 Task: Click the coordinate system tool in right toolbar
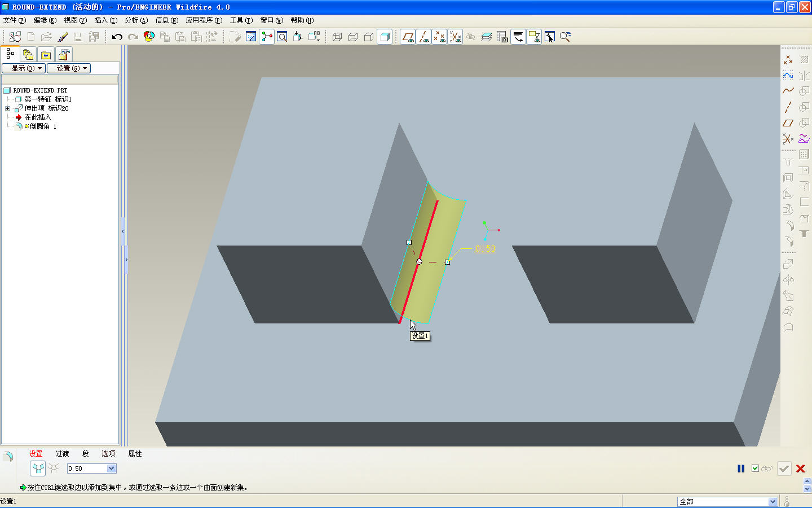click(788, 138)
